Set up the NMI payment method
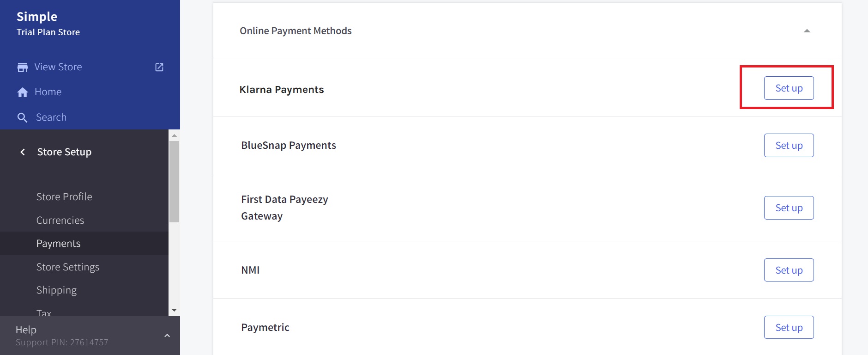 [789, 270]
